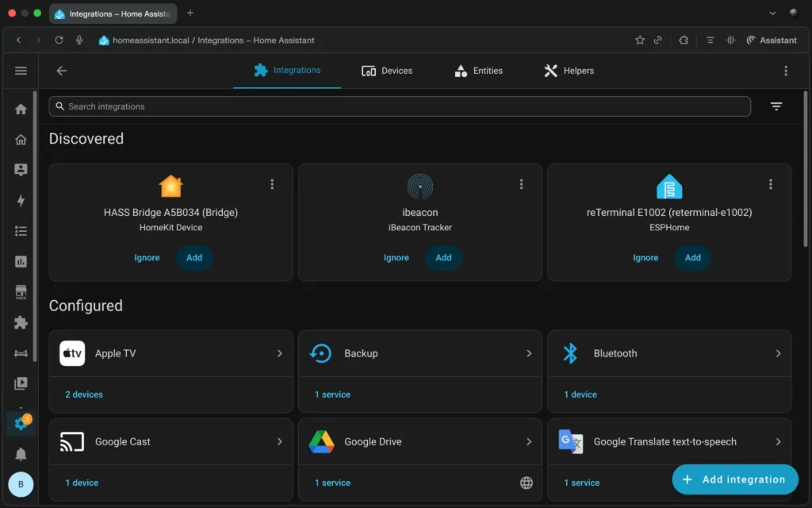Open Backup 1 service link
The height and width of the screenshot is (508, 812).
point(332,394)
